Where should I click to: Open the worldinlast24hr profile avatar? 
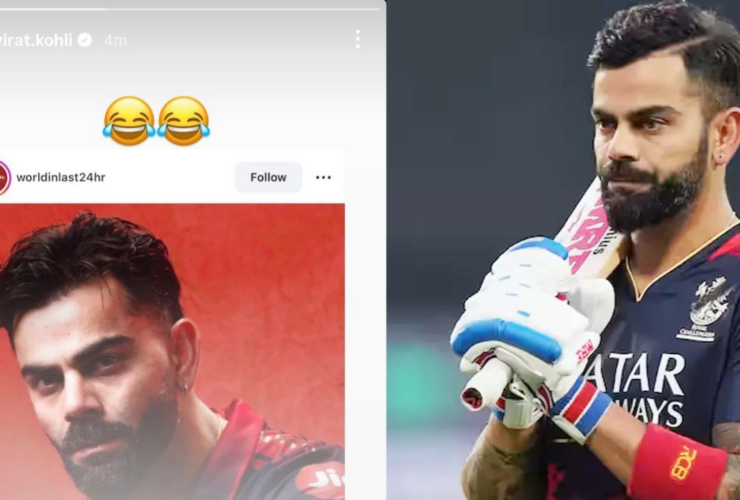pyautogui.click(x=4, y=178)
